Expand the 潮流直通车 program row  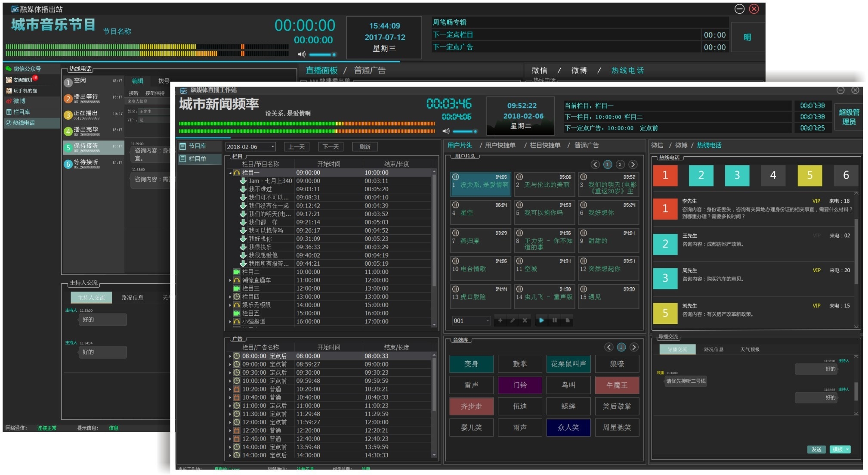click(x=230, y=280)
